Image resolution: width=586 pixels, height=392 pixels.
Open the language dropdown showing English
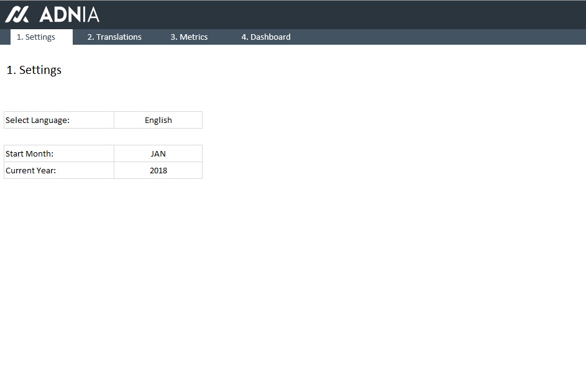(158, 120)
